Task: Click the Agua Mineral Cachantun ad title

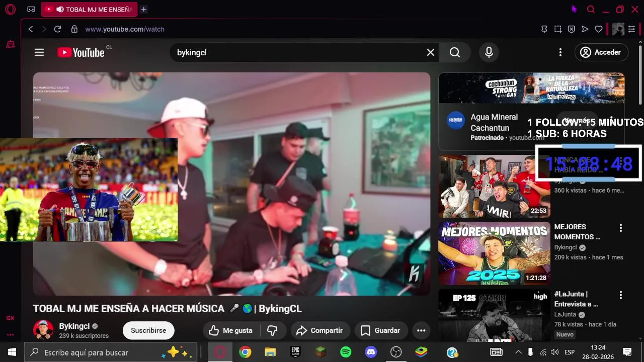Action: (494, 122)
